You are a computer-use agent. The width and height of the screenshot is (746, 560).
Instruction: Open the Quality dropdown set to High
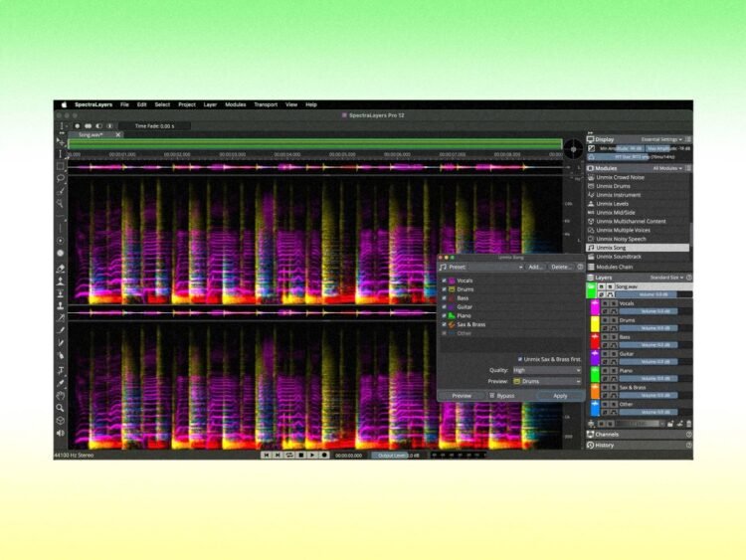547,370
